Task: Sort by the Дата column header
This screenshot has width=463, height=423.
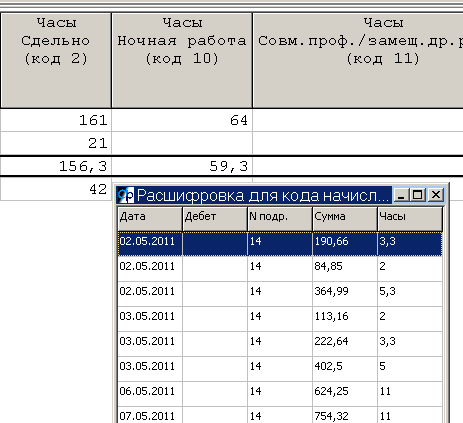Action: coord(150,219)
